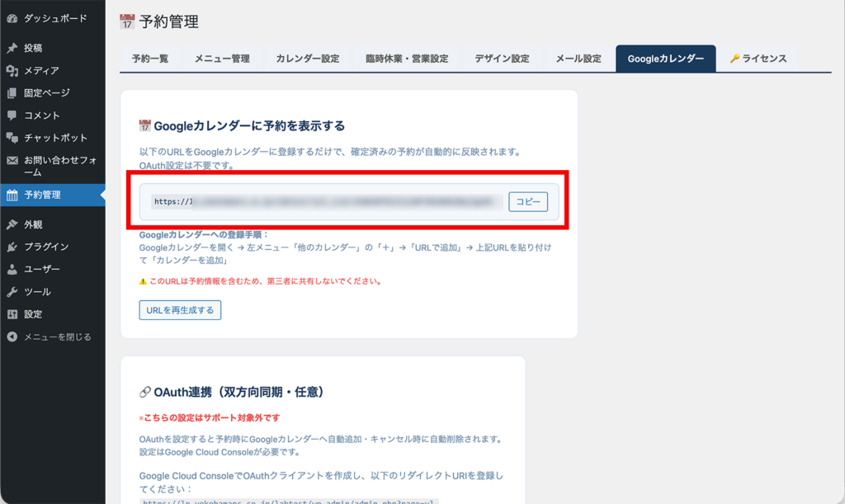Select the プラグイン icon
The image size is (845, 504).
[12, 247]
